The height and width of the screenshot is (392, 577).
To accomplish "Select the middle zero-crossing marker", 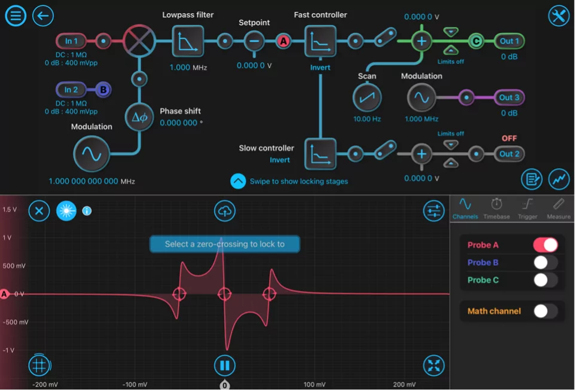I will pyautogui.click(x=224, y=294).
